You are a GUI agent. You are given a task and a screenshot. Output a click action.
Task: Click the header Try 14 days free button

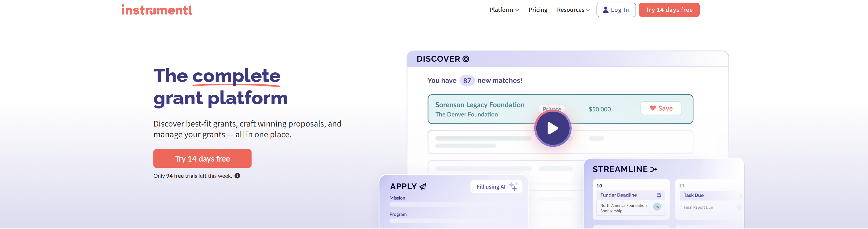[669, 10]
